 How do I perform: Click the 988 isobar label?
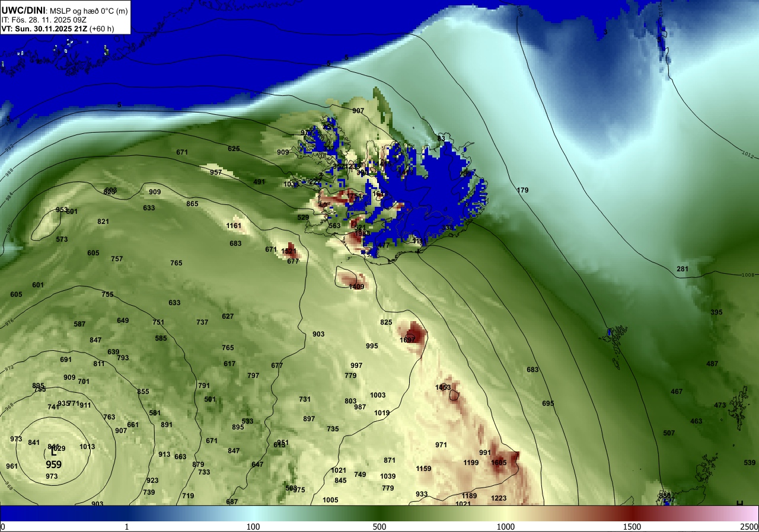(9, 172)
